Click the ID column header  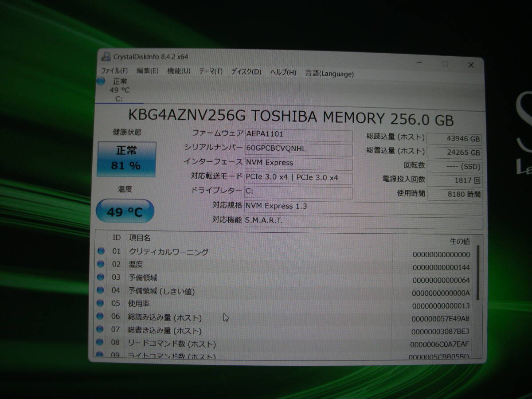pos(117,238)
